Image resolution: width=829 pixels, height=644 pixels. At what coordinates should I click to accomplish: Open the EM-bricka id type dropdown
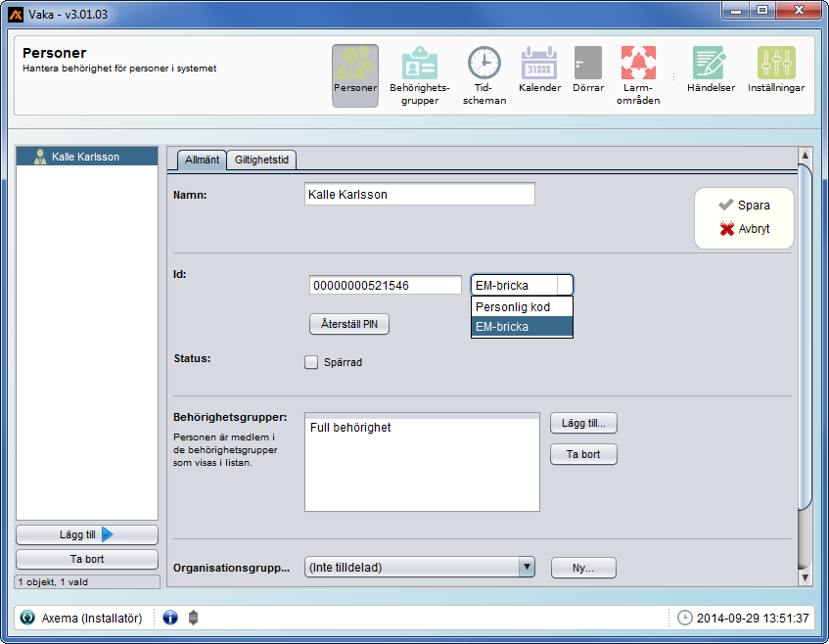(x=522, y=285)
